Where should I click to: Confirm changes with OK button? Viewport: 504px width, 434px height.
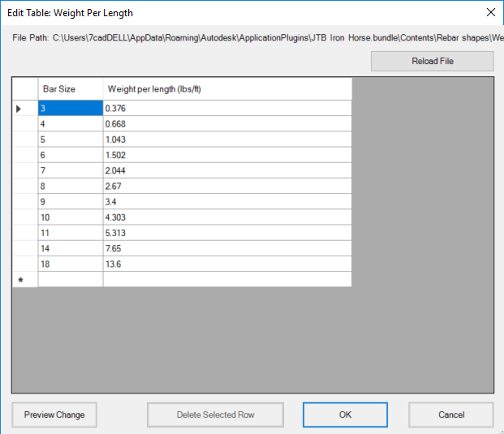345,415
